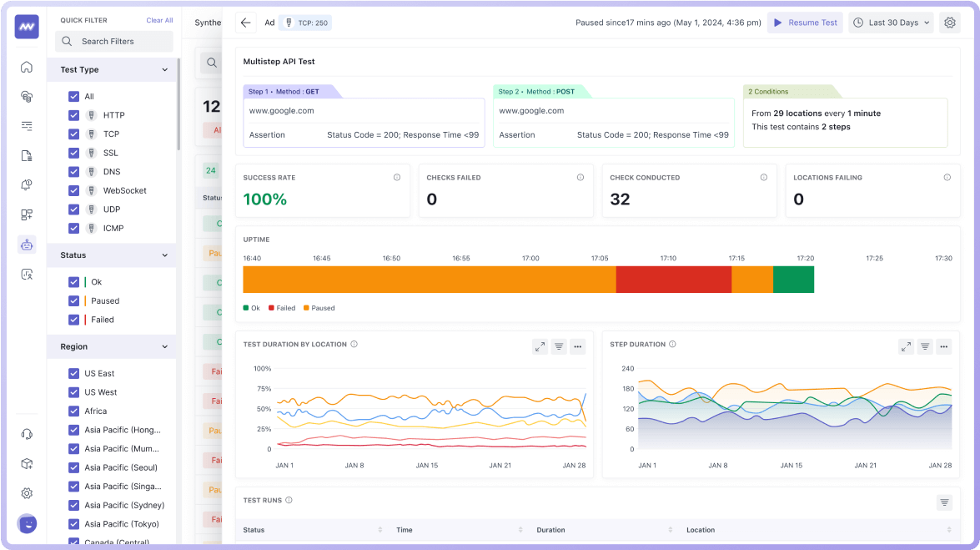Open Step Duration more options menu
This screenshot has width=980, height=550.
coord(943,346)
